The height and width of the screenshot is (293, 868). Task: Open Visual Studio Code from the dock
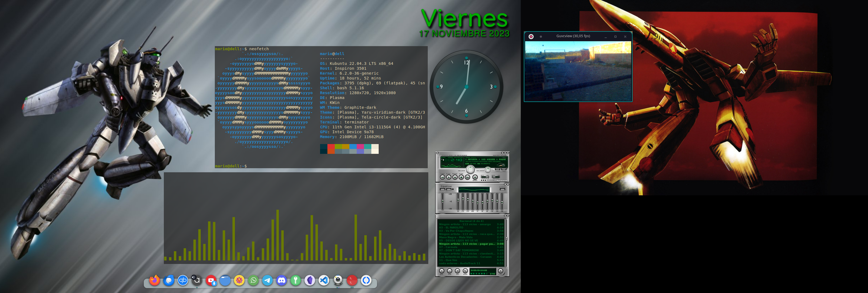(x=324, y=280)
